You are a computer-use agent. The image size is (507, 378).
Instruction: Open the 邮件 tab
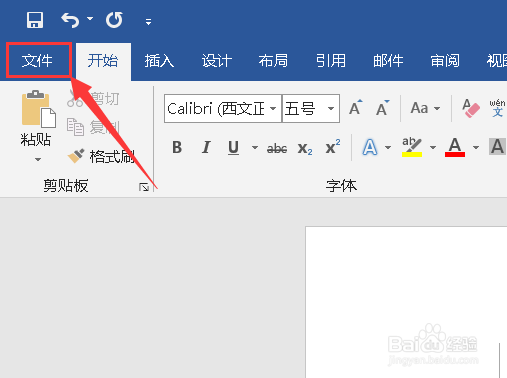pyautogui.click(x=388, y=61)
